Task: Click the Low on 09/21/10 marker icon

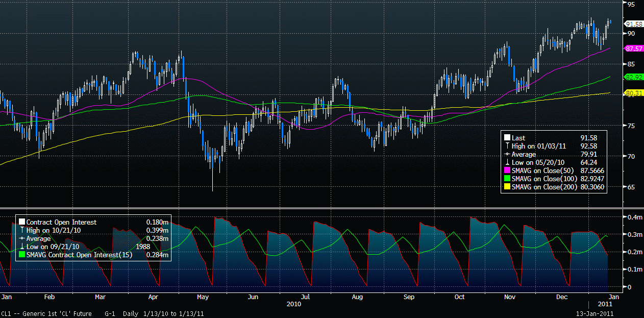Action: [x=21, y=247]
